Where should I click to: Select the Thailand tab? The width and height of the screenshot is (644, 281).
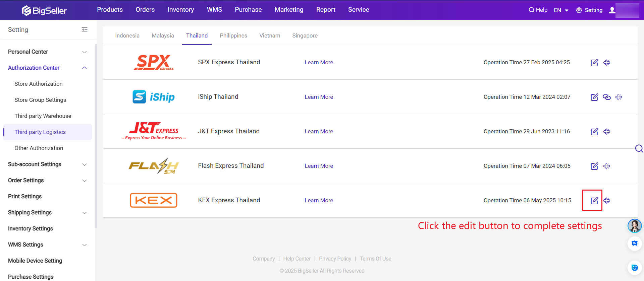[197, 36]
